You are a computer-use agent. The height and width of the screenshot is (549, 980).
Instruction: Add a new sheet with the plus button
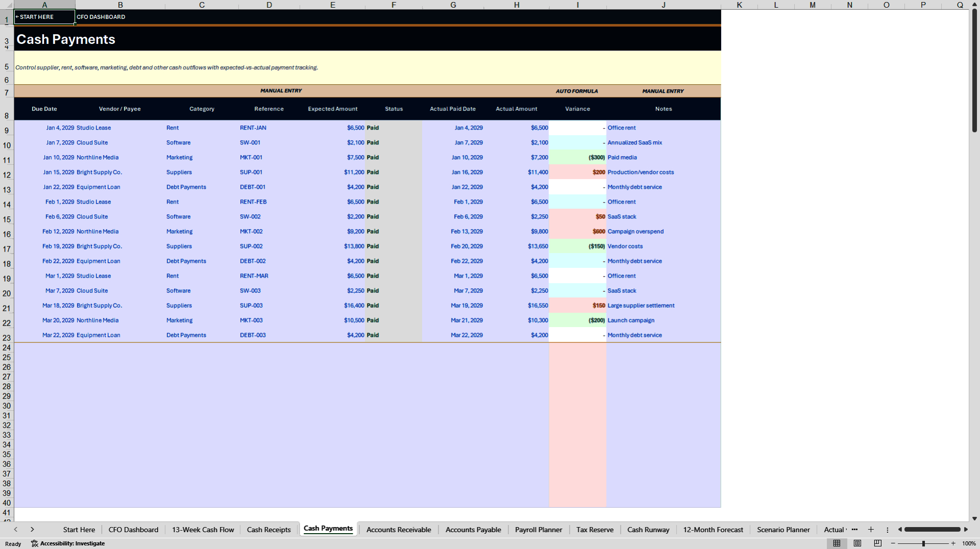pos(871,530)
